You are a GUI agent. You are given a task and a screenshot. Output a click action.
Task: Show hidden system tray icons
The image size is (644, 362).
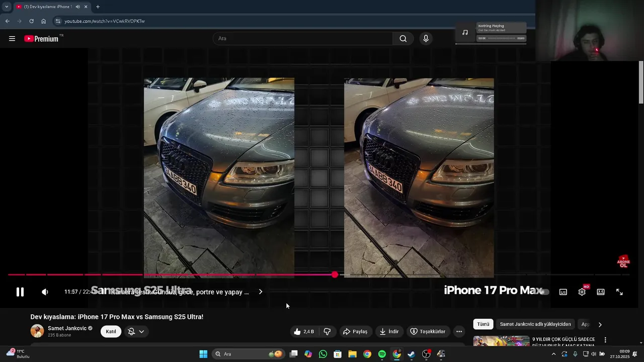553,354
